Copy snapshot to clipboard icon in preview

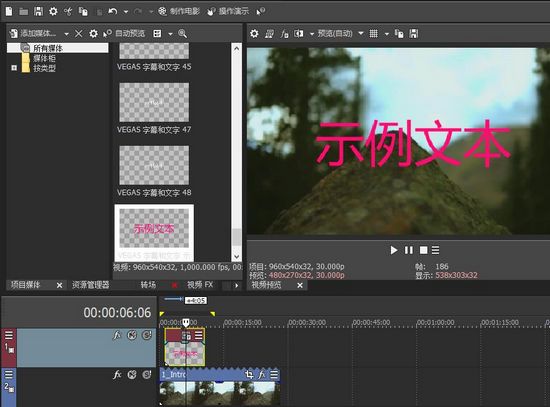point(399,34)
